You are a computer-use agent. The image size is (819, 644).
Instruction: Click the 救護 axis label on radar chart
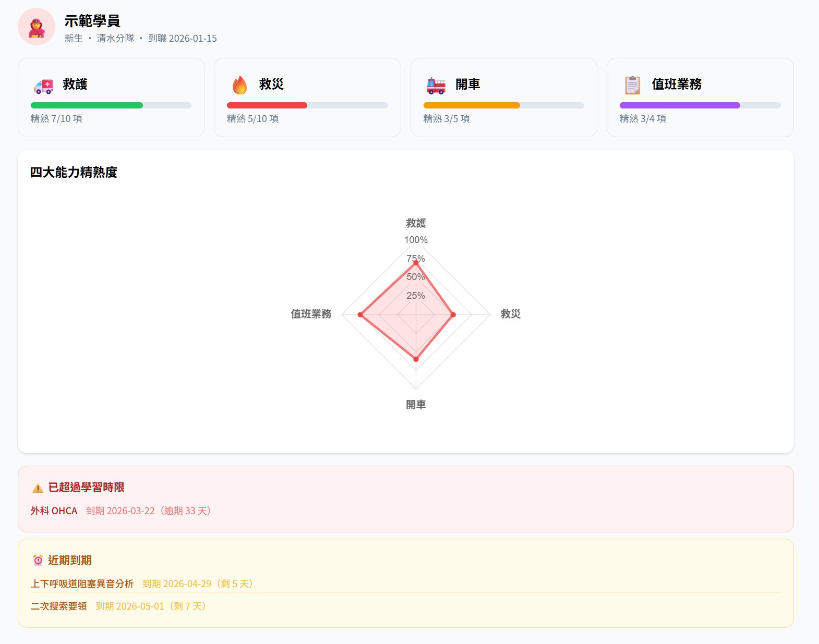point(416,223)
